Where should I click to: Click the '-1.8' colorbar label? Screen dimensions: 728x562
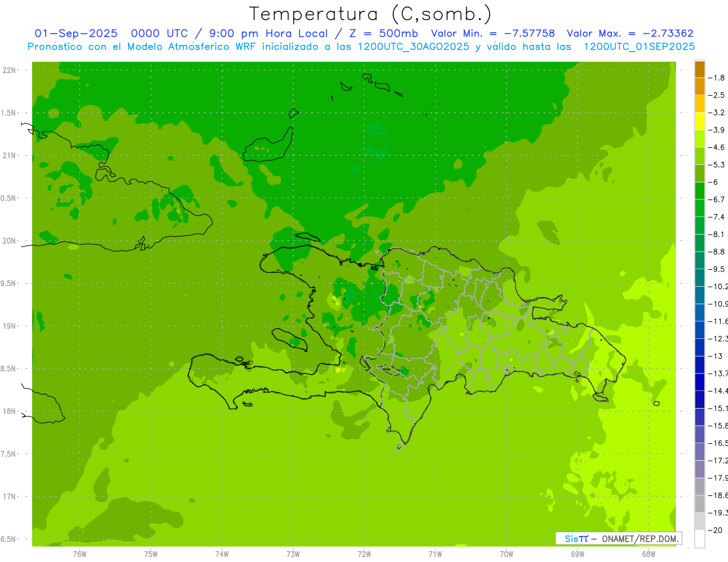point(717,78)
